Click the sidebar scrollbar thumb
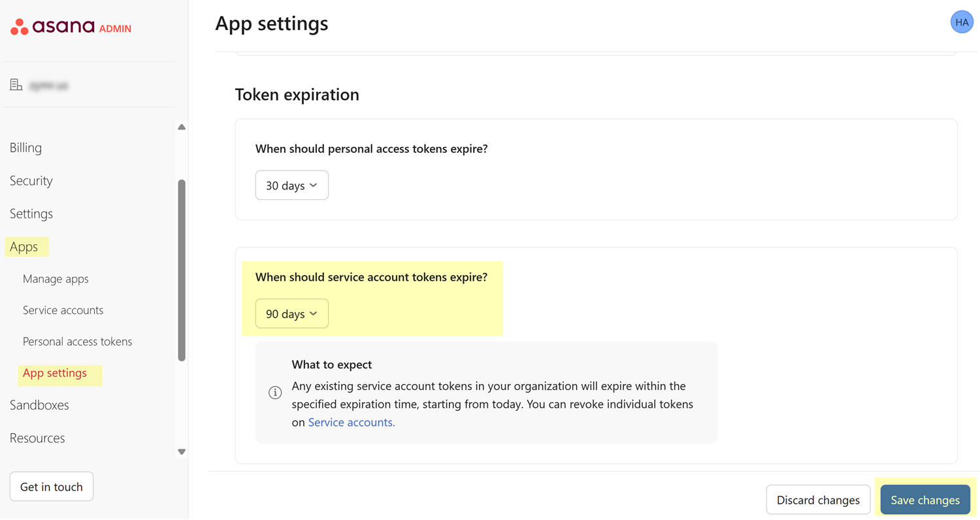 182,269
